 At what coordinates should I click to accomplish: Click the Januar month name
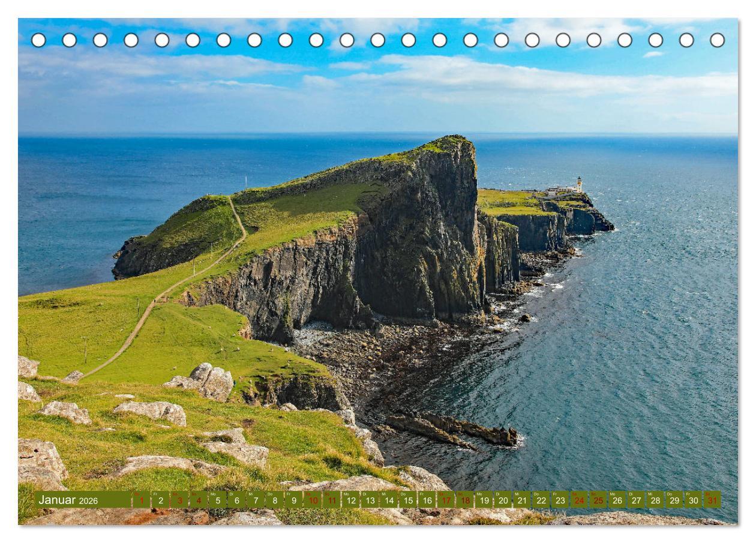click(58, 500)
